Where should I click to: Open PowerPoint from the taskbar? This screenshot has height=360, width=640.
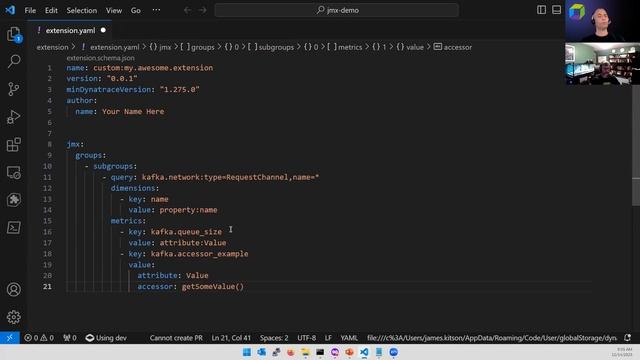point(349,352)
